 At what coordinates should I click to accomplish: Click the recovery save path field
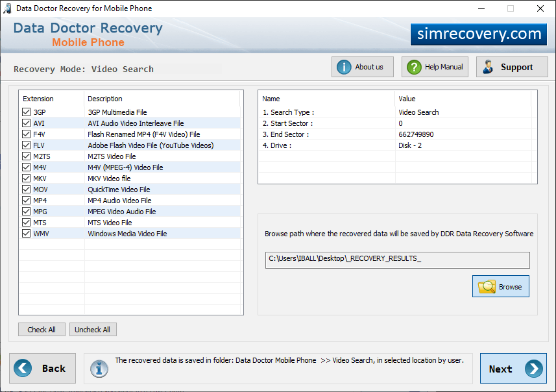click(x=397, y=260)
